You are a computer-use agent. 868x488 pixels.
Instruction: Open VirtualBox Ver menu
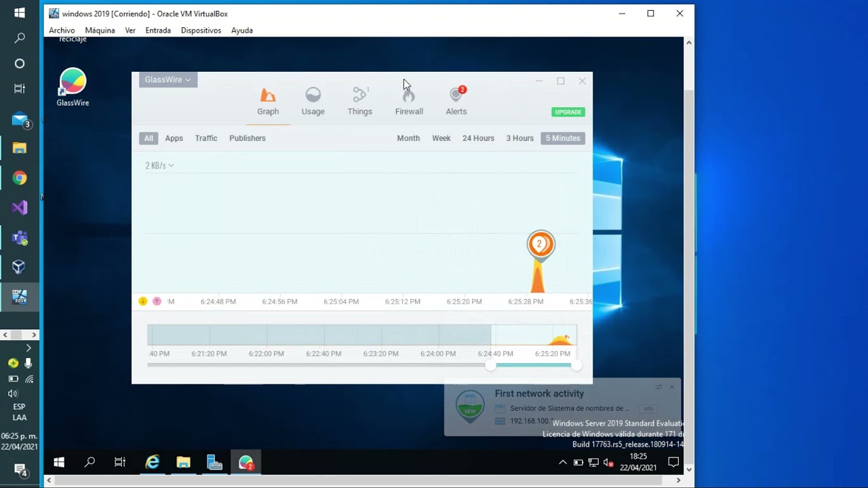coord(130,30)
